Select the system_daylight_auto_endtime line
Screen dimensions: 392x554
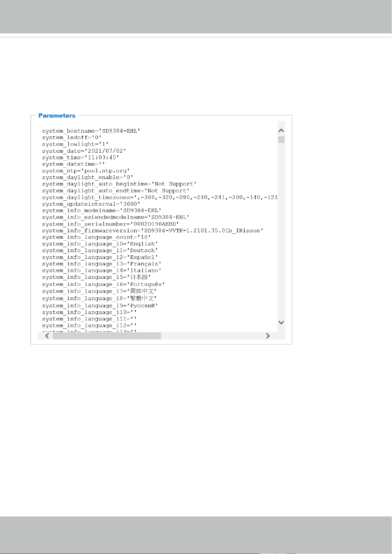click(x=116, y=191)
